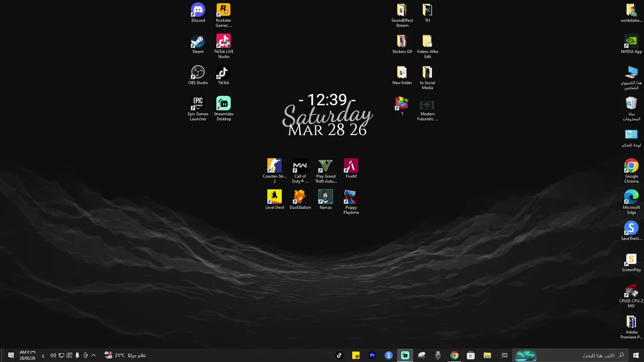Viewport: 644px width, 362px height.
Task: Click the TikTok desktop shortcut
Action: click(x=223, y=75)
